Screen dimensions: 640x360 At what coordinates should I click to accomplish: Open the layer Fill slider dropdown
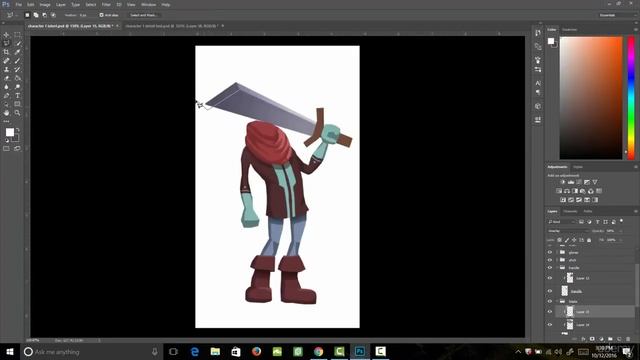[621, 240]
